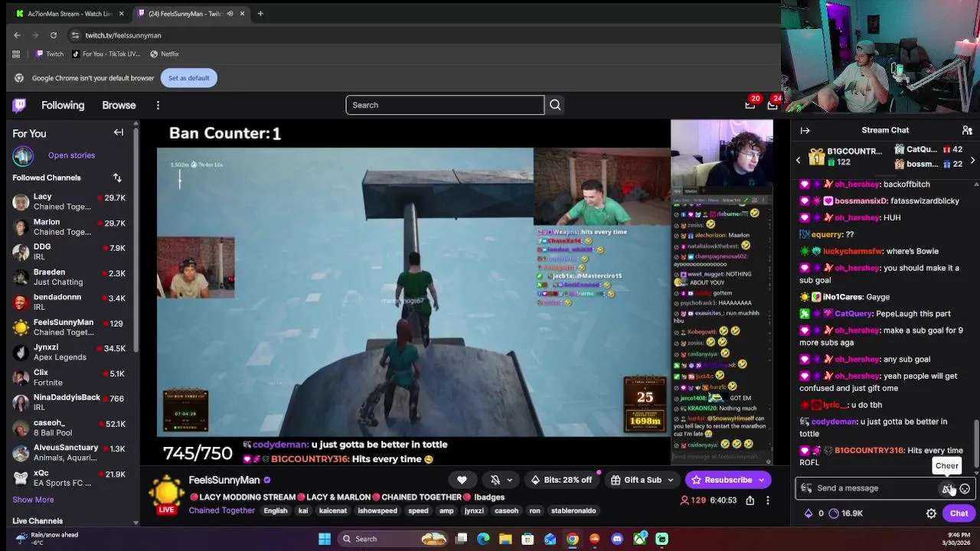The height and width of the screenshot is (551, 980).
Task: Open the Resubscribe dropdown arrow
Action: pos(761,480)
